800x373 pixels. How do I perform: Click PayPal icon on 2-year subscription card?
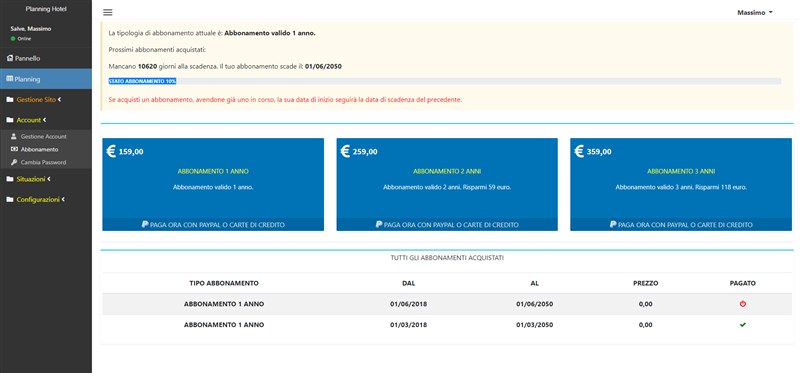pos(379,225)
